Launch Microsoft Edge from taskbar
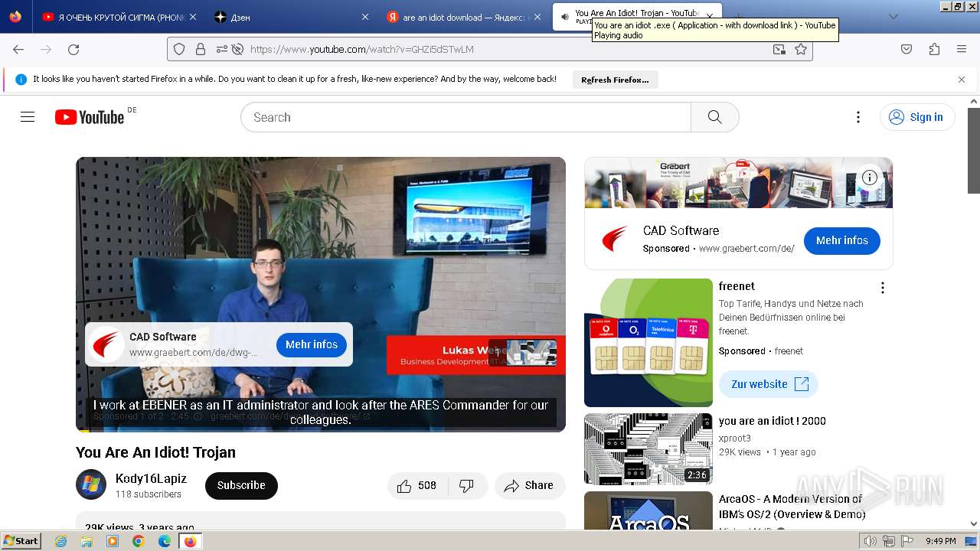This screenshot has width=980, height=551. 165,541
